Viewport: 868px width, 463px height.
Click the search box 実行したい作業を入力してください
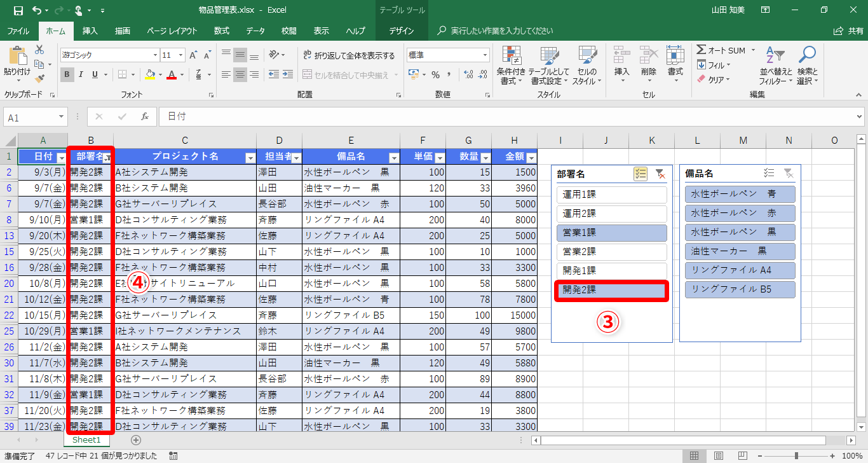[502, 31]
